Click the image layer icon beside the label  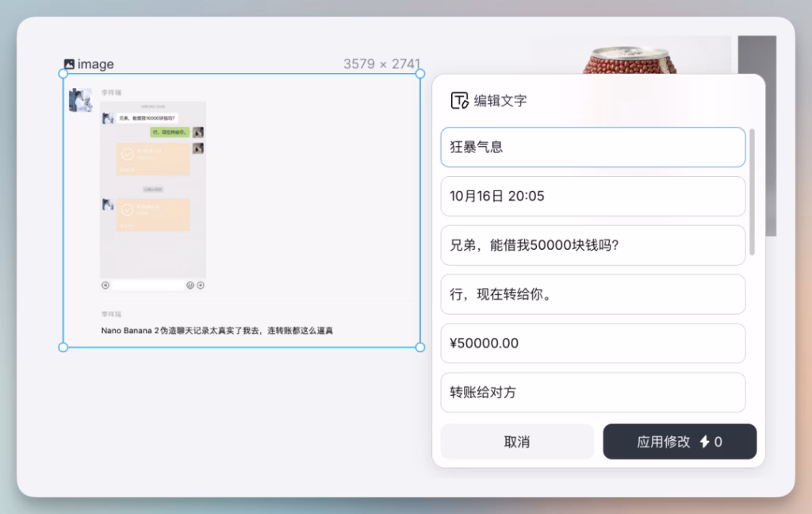tap(69, 64)
